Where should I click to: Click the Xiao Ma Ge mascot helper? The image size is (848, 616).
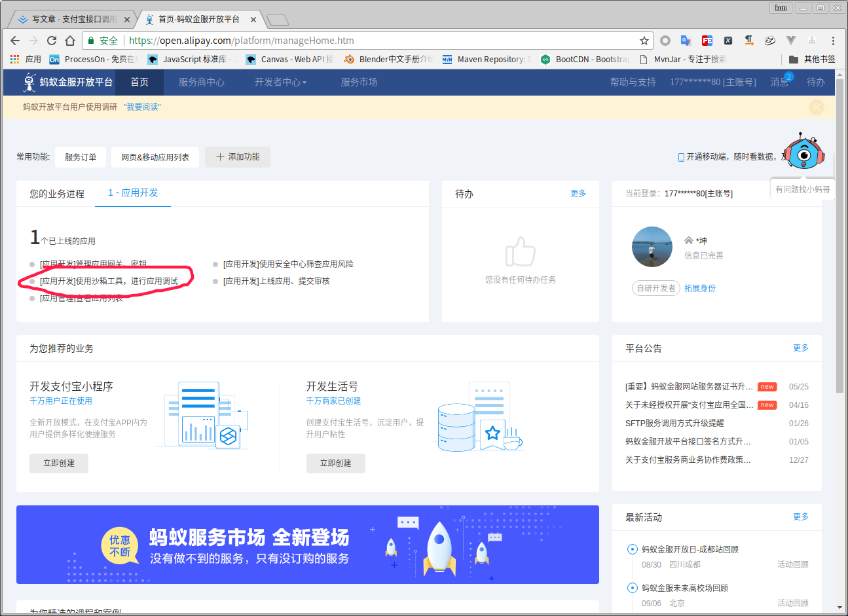pyautogui.click(x=805, y=153)
